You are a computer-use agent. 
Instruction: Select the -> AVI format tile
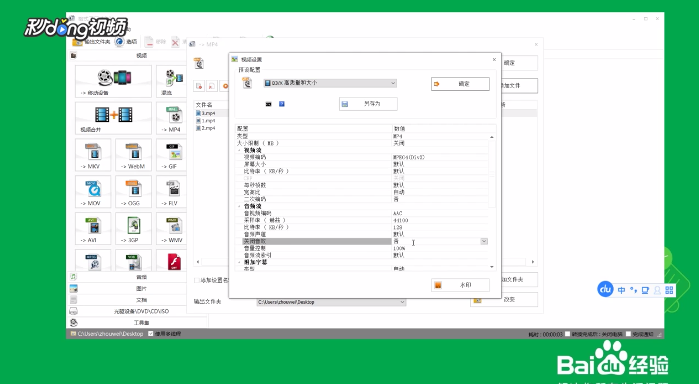93,228
